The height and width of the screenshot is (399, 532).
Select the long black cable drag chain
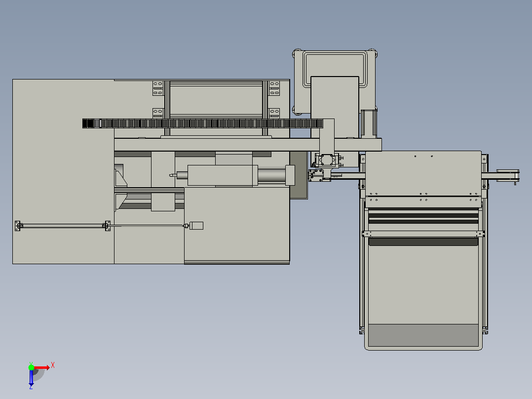click(x=202, y=123)
